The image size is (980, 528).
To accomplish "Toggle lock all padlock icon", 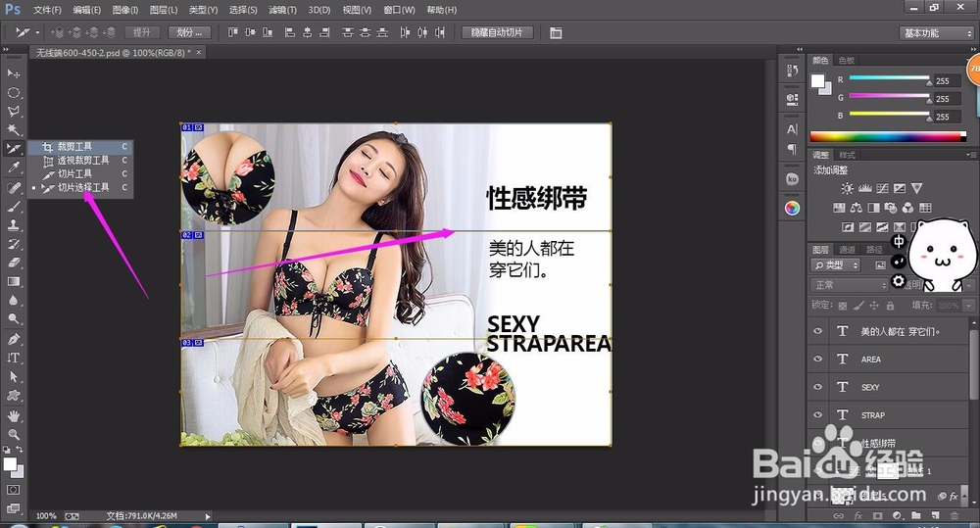I will click(890, 306).
